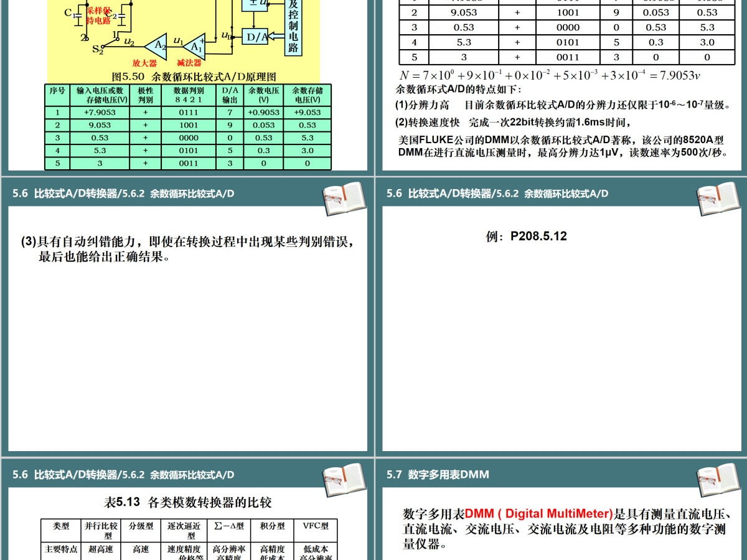
Task: Click the book icon on the 5.7 数字多用表DMM slide
Action: point(718,480)
